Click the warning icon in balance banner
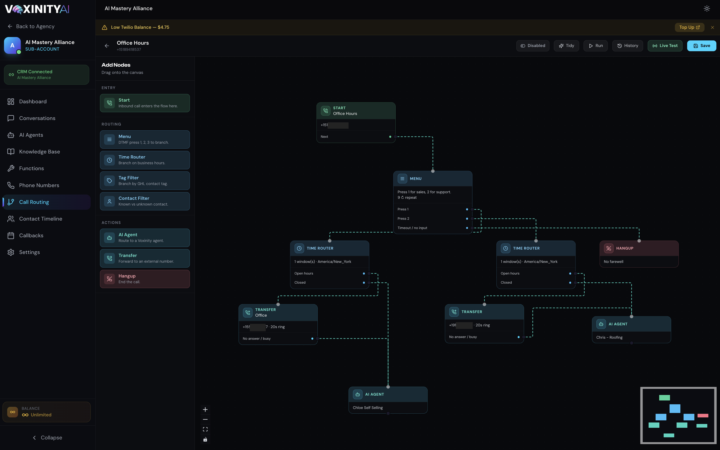The width and height of the screenshot is (720, 450). point(104,28)
